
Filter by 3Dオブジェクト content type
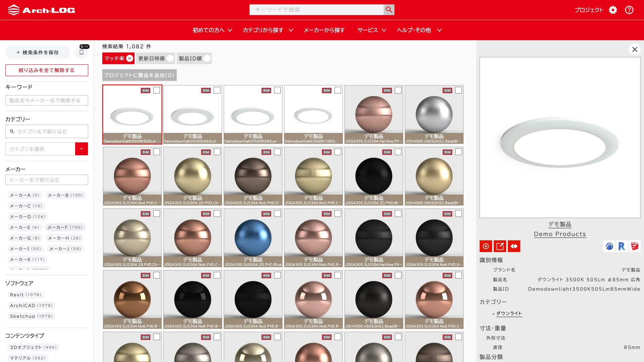(x=34, y=347)
